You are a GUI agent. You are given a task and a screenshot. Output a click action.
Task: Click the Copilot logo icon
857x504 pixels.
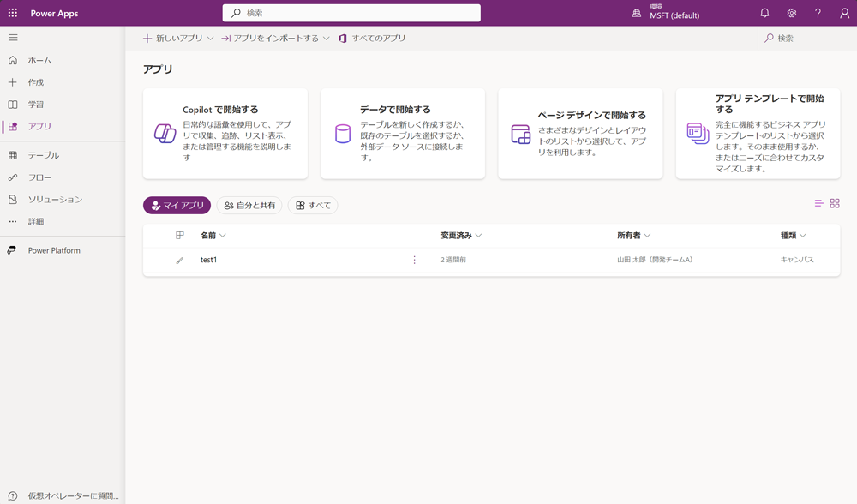(165, 134)
